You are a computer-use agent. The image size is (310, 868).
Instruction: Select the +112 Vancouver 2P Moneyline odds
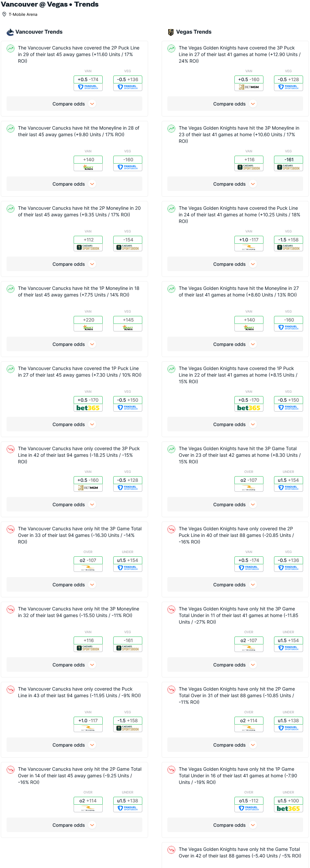click(88, 239)
